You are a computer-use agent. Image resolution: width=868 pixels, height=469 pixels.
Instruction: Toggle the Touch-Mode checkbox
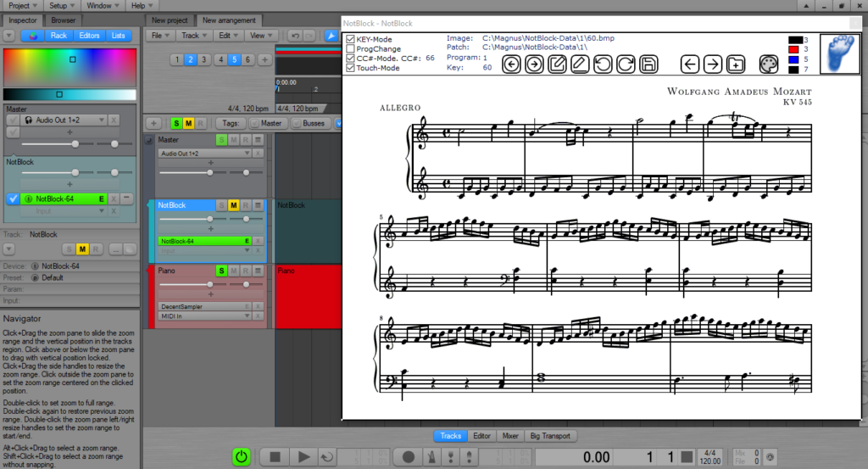click(x=350, y=68)
